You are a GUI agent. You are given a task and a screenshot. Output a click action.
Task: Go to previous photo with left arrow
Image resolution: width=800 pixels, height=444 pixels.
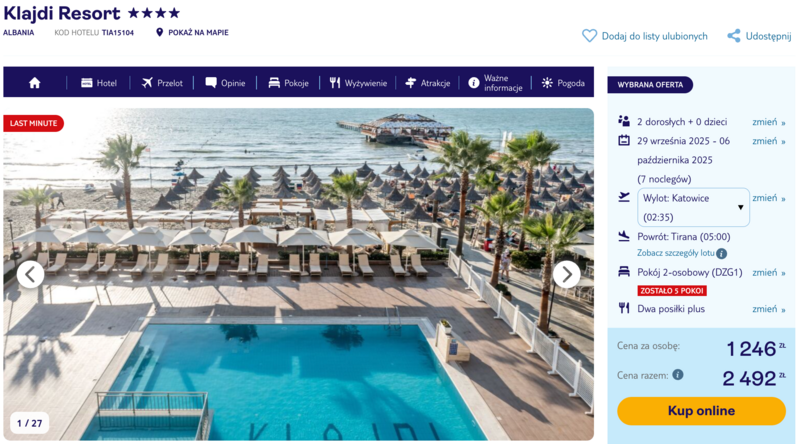(30, 275)
